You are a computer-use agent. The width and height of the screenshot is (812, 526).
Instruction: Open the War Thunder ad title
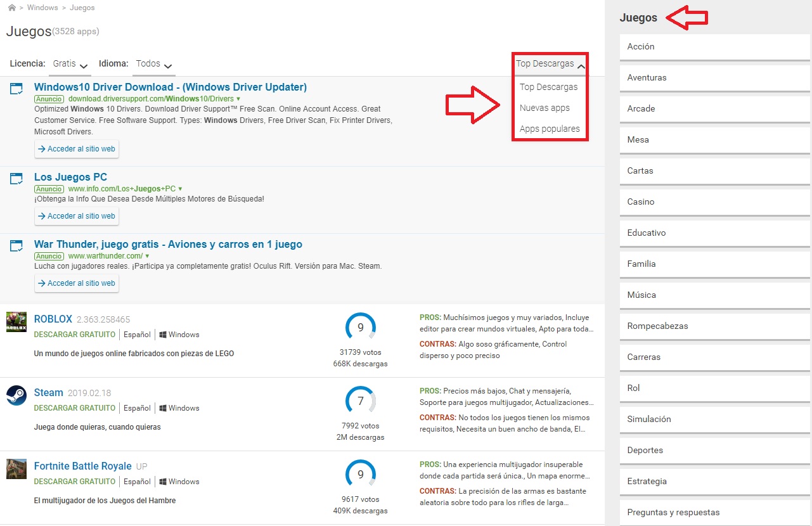coord(168,244)
